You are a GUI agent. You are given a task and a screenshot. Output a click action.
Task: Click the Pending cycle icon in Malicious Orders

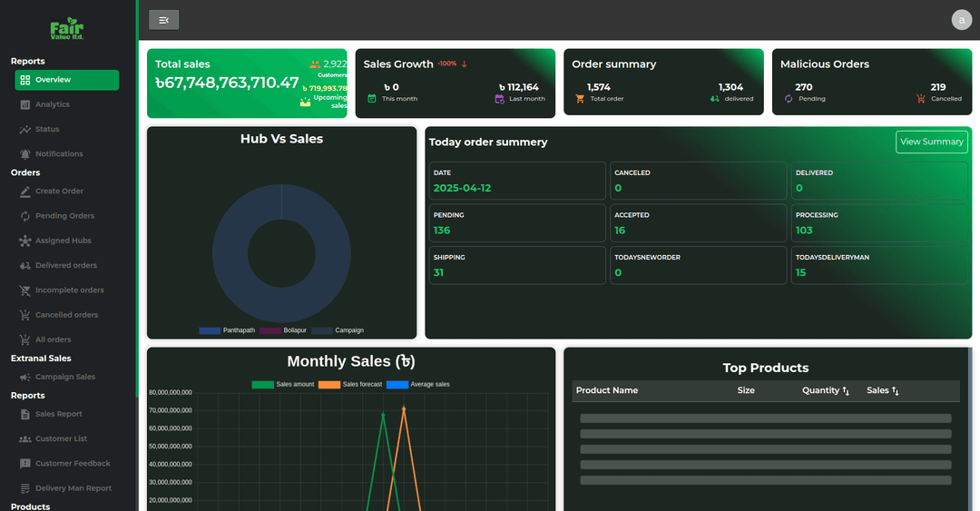pyautogui.click(x=789, y=99)
